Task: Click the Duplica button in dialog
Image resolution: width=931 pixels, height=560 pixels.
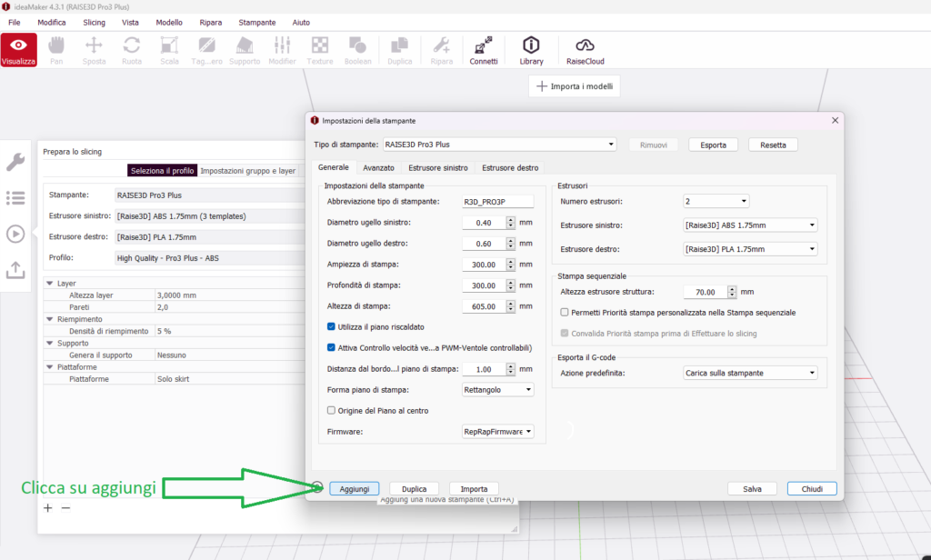Action: pyautogui.click(x=414, y=489)
